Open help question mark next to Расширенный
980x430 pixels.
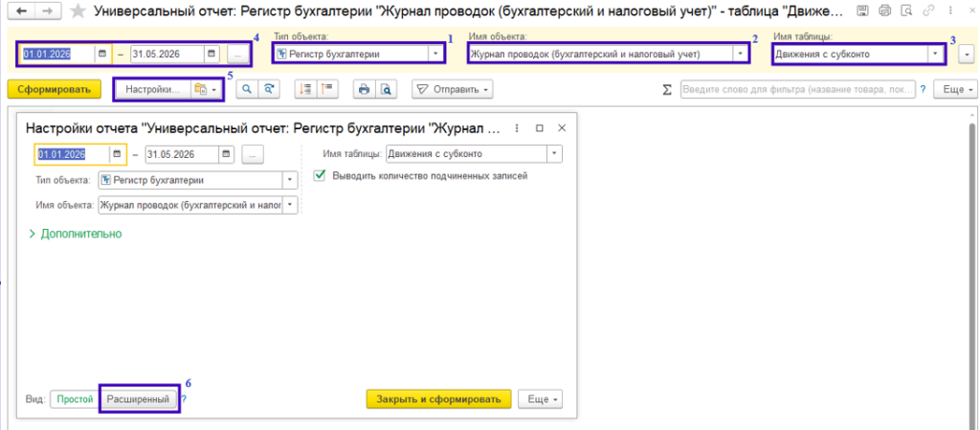tap(184, 399)
